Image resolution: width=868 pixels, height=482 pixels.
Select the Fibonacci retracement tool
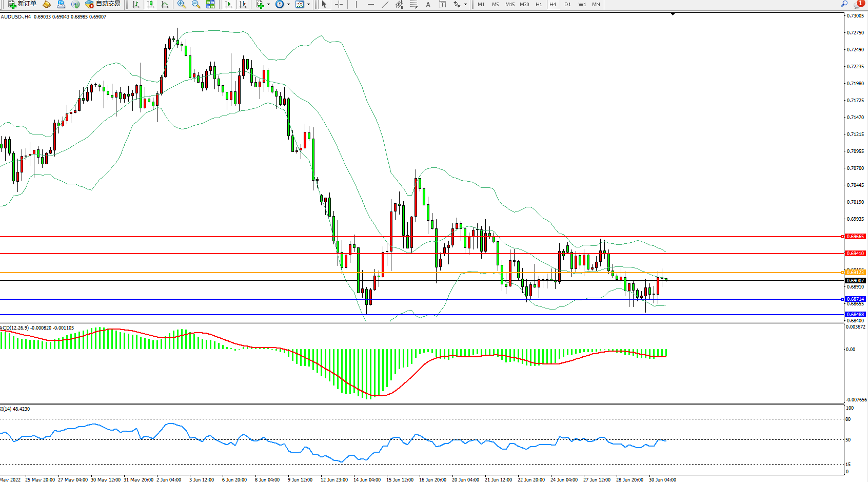point(413,4)
